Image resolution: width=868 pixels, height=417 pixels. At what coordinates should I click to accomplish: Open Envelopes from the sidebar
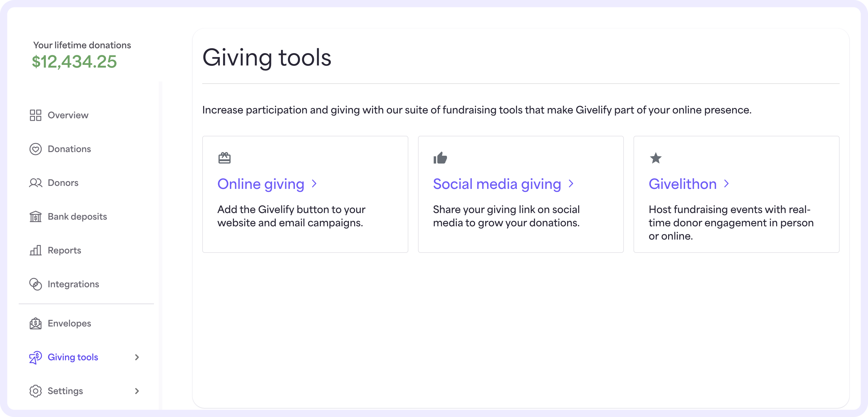pos(69,323)
